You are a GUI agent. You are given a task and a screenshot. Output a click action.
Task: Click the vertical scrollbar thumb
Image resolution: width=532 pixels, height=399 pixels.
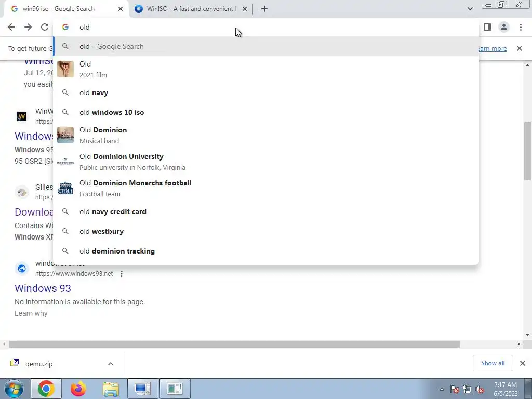pyautogui.click(x=528, y=151)
